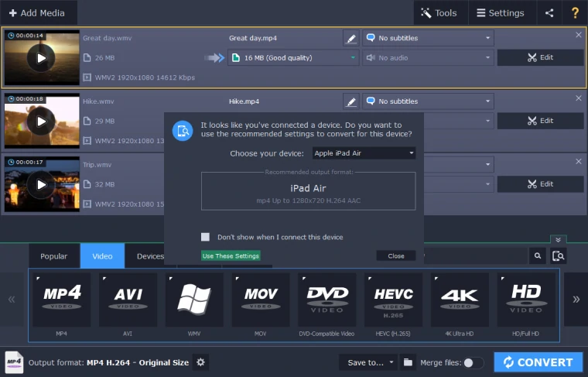Open the Tools menu
The height and width of the screenshot is (377, 588).
pyautogui.click(x=441, y=12)
